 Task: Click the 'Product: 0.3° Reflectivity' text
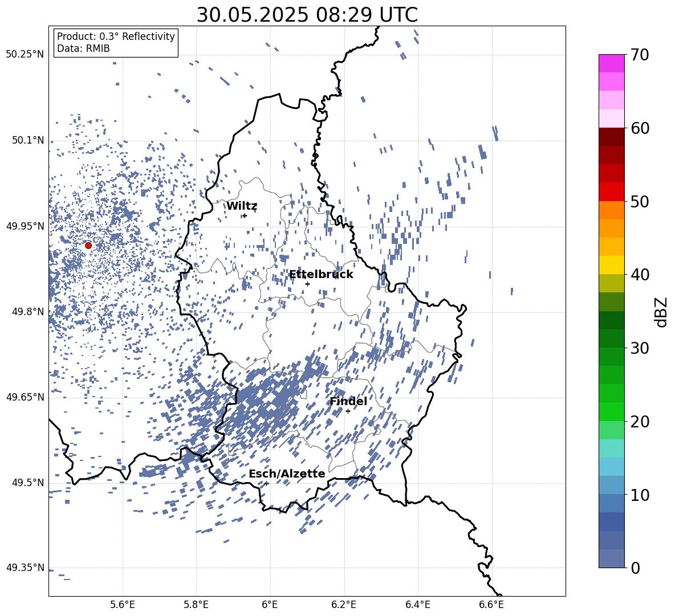point(116,36)
